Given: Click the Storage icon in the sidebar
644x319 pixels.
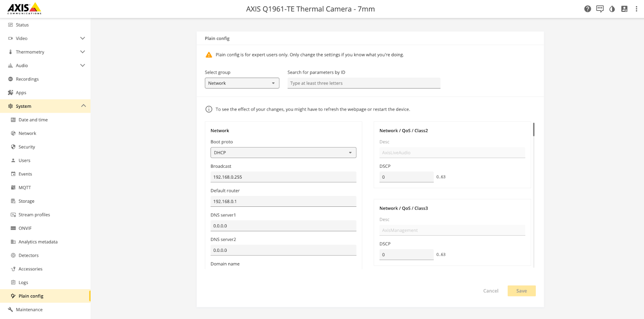Looking at the screenshot, I should [x=13, y=201].
